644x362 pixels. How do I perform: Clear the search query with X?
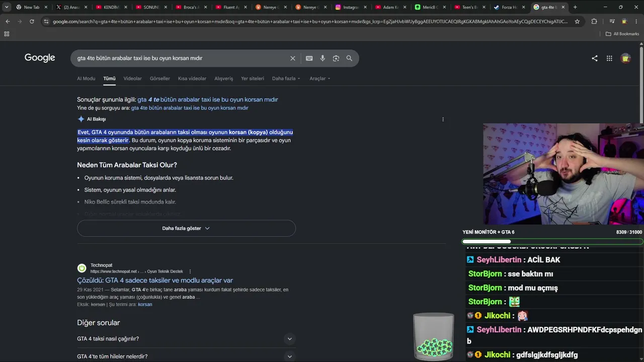point(293,58)
